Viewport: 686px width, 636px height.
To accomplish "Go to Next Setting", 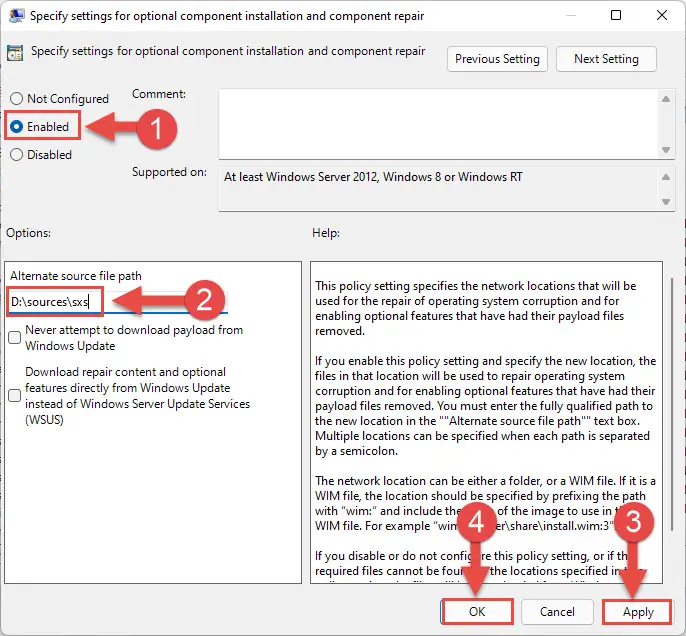I will pyautogui.click(x=606, y=59).
